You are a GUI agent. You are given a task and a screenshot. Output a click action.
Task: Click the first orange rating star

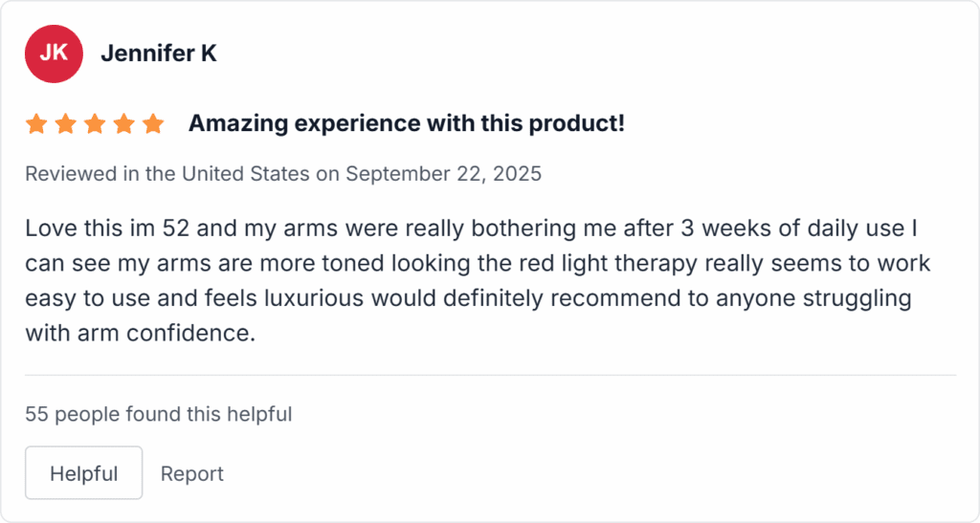36,123
